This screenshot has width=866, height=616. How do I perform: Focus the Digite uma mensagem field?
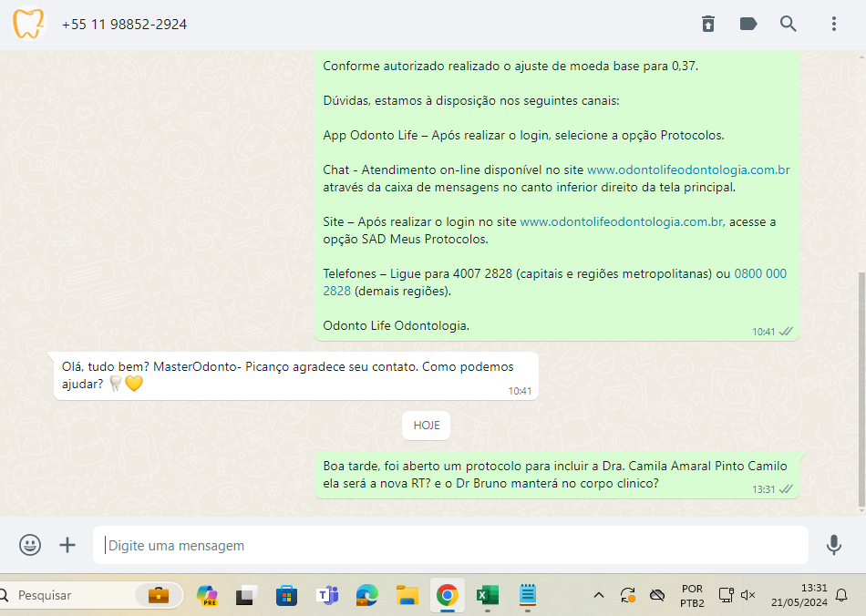tap(450, 545)
